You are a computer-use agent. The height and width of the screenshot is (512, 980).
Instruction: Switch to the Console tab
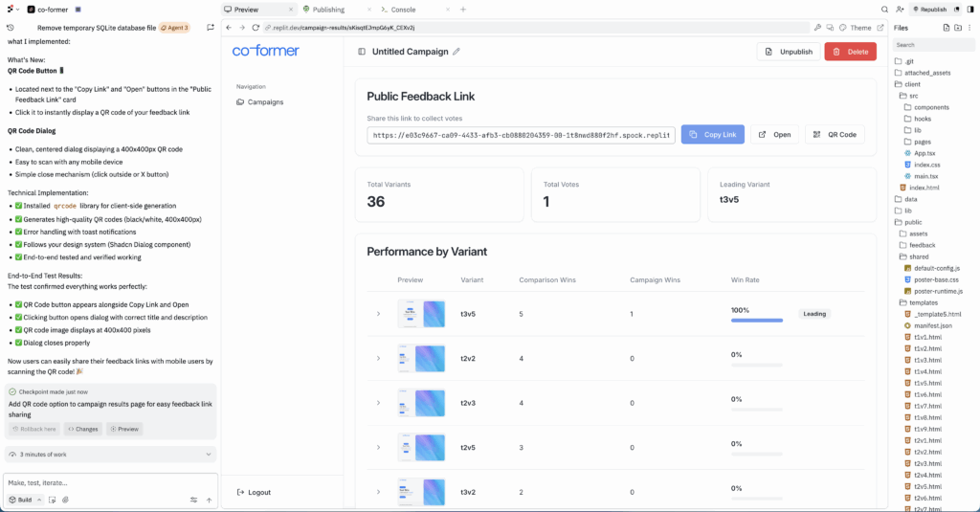point(397,9)
